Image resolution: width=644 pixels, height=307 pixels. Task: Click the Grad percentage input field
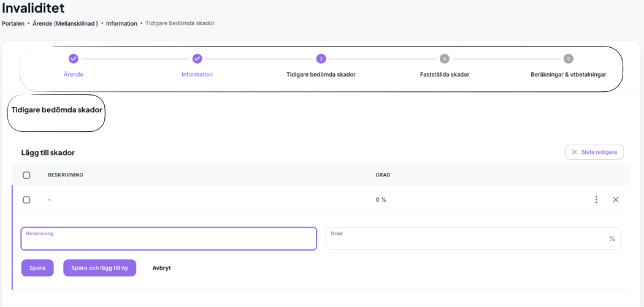click(466, 240)
